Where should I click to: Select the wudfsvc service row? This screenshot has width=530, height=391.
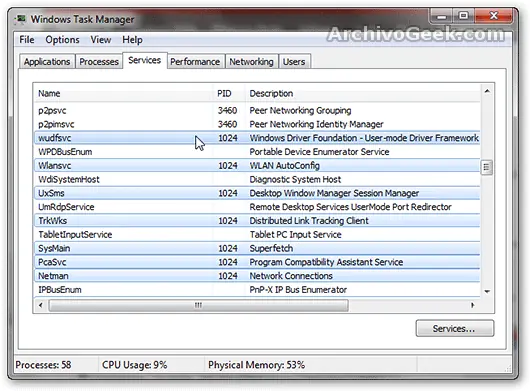point(257,138)
